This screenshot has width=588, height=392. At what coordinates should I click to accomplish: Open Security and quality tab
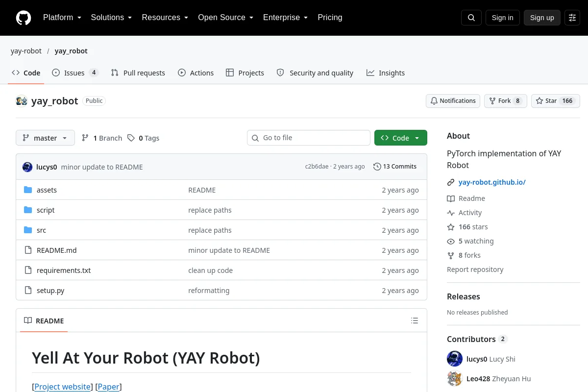(315, 73)
